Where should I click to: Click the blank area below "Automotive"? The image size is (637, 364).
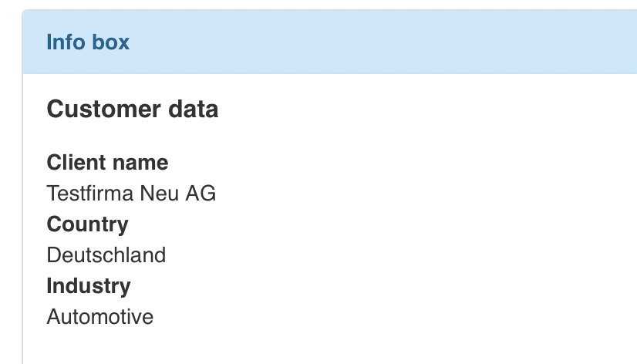[x=231, y=345]
